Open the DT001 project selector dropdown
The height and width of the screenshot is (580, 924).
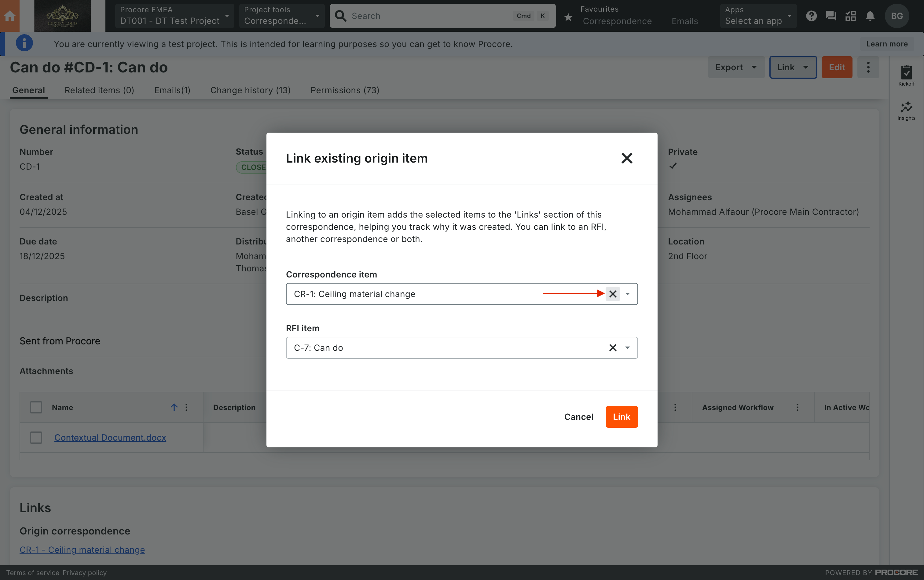[x=174, y=16]
